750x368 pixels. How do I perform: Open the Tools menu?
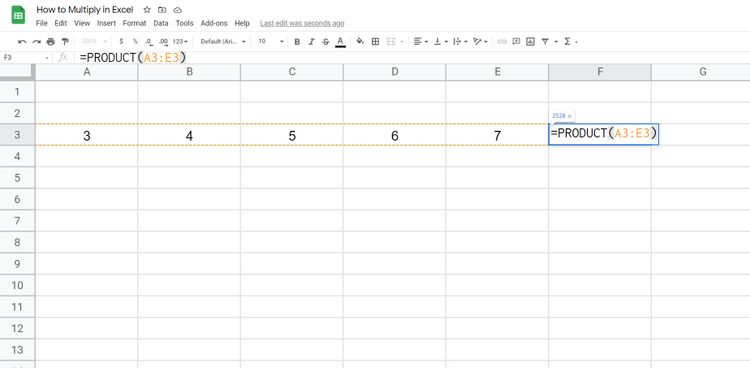[x=184, y=23]
